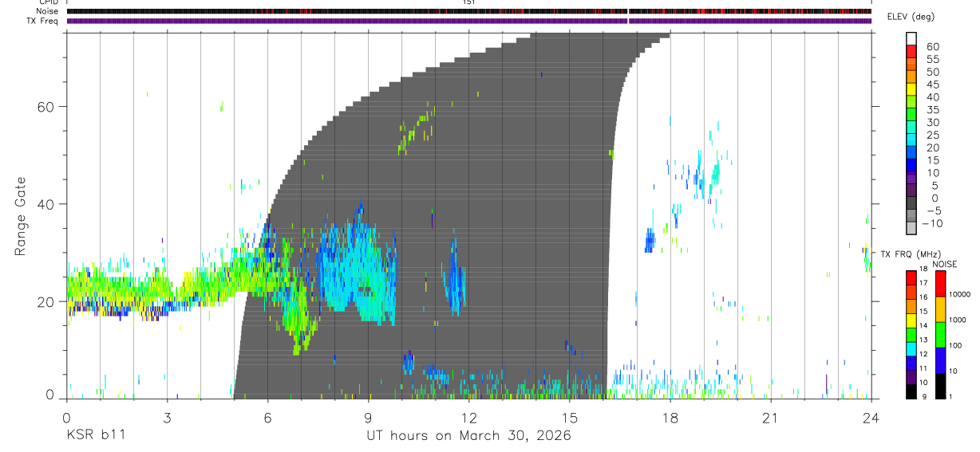The image size is (980, 452).
Task: Click the '14' label on TX FRQ colorbar
Action: [925, 325]
